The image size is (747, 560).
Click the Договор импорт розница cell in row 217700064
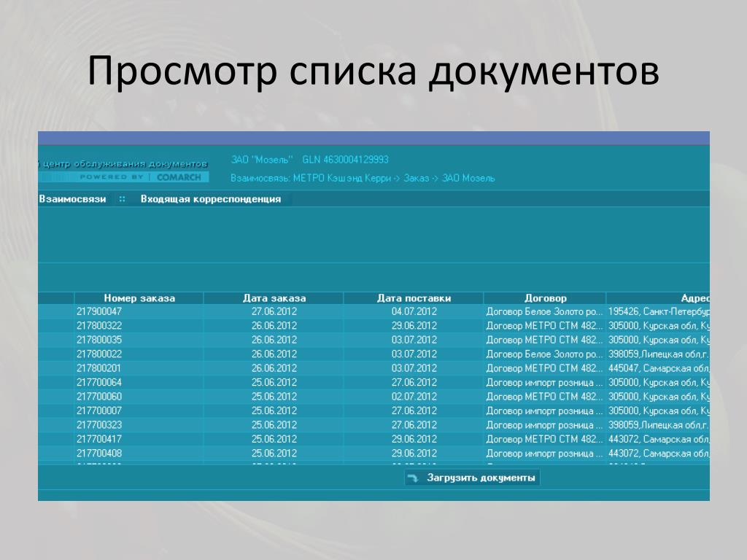(544, 382)
